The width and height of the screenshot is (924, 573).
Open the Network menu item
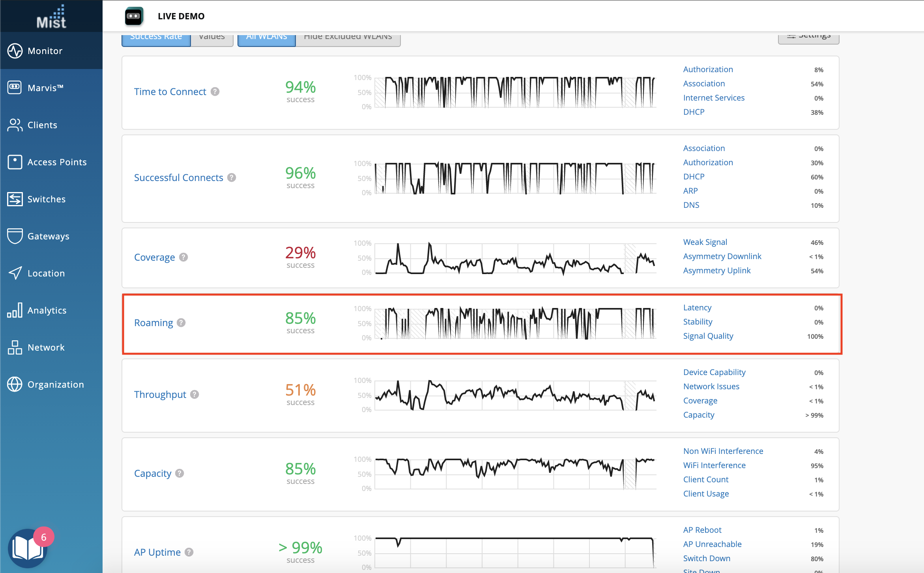[46, 347]
